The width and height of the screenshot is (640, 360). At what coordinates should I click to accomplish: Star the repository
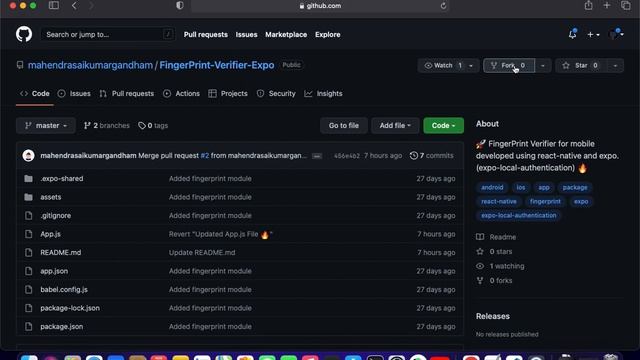tap(581, 65)
